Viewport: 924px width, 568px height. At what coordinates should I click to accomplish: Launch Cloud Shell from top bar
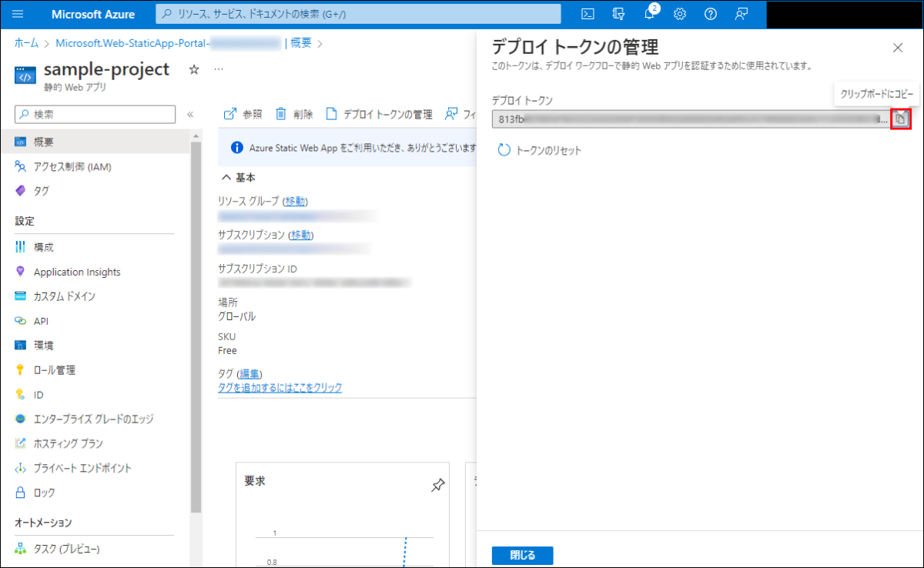tap(588, 14)
